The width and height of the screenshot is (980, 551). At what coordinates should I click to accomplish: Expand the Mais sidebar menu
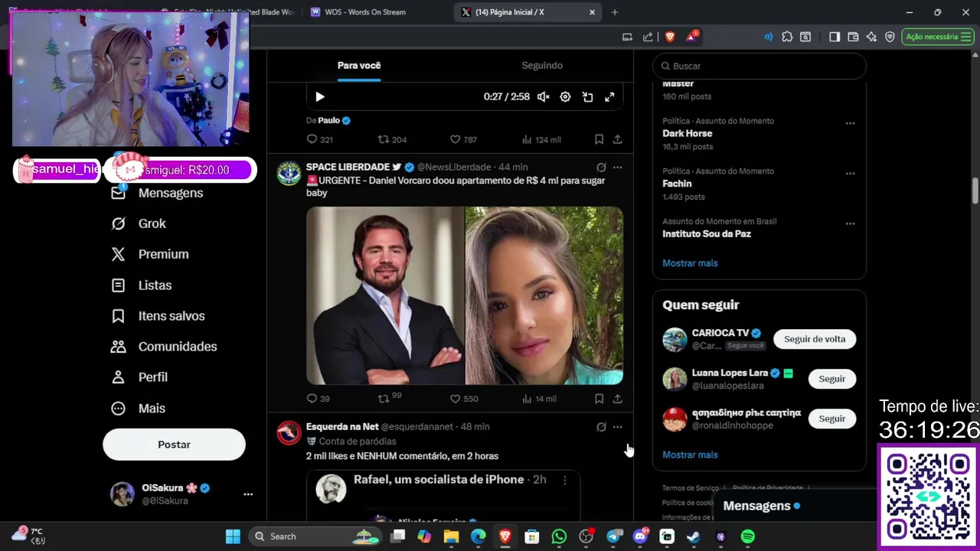[x=138, y=409]
